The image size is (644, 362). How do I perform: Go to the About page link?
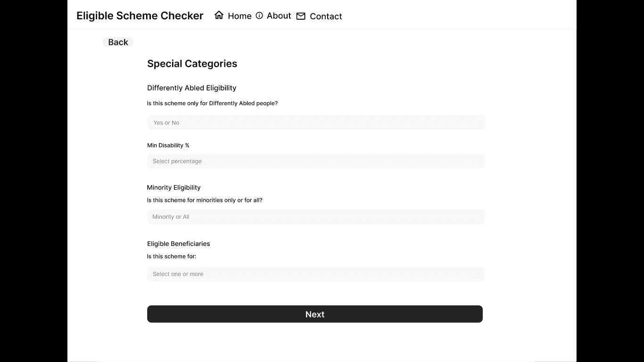(279, 16)
